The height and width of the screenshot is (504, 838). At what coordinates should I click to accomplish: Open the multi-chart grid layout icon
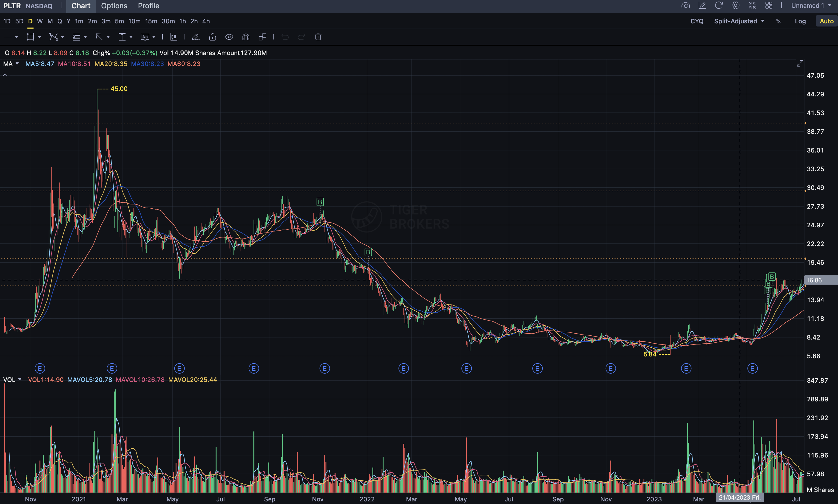769,5
